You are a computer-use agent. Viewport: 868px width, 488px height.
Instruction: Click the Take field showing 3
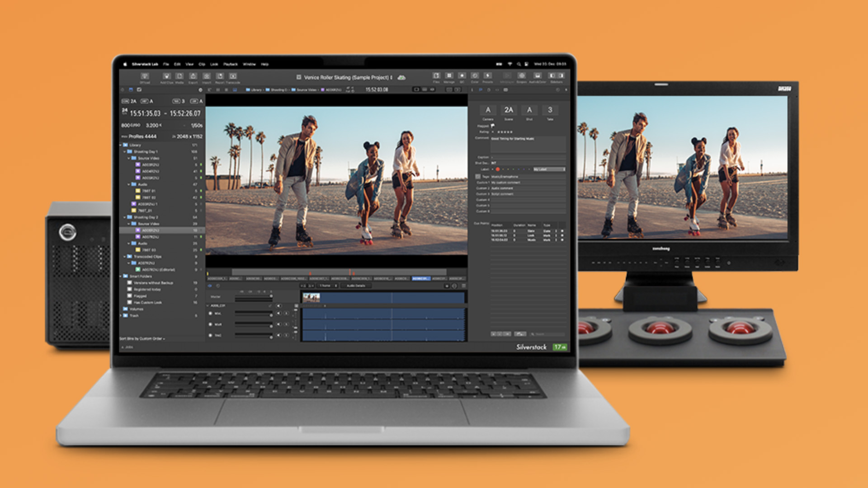point(550,110)
